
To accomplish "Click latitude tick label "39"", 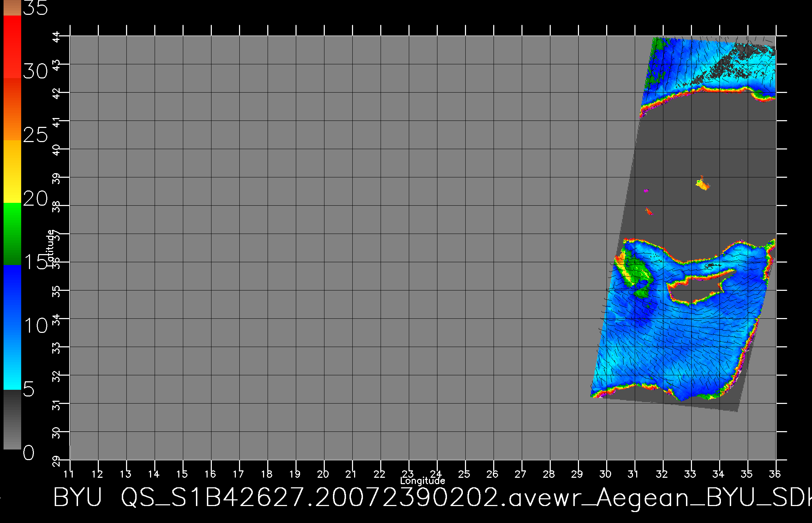I will click(x=56, y=178).
